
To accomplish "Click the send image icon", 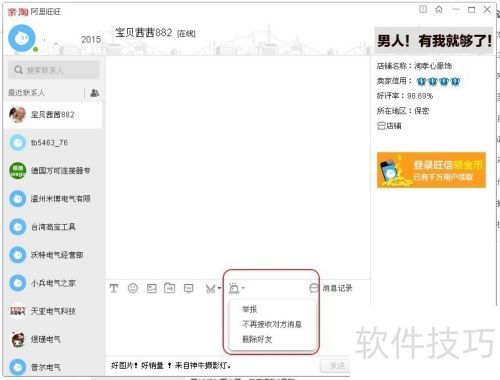I will (152, 288).
